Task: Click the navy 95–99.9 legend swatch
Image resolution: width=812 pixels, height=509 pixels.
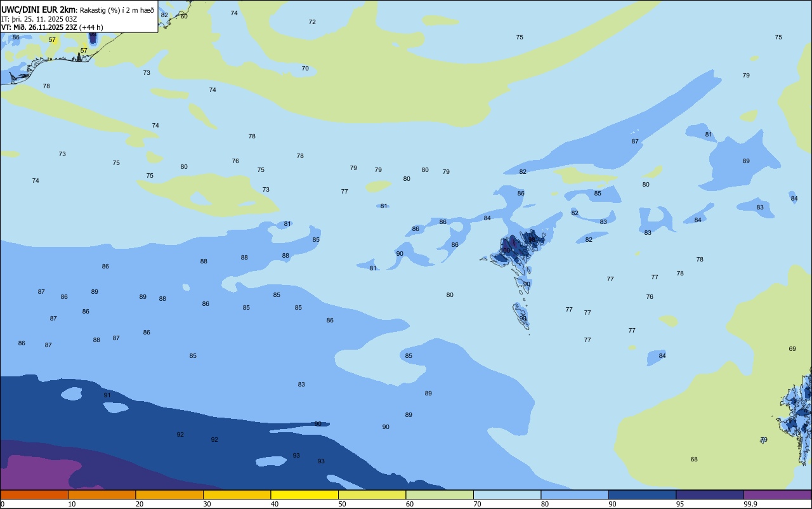Action: 710,494
